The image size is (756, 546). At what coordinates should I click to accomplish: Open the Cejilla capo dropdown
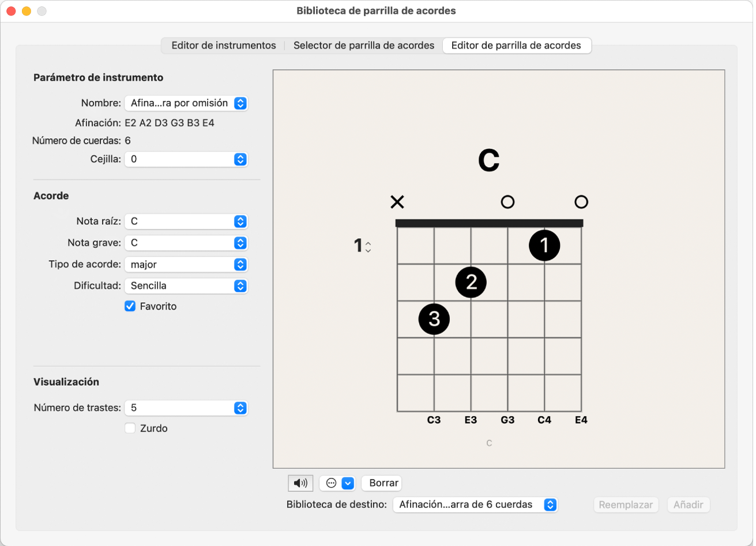[x=186, y=159]
